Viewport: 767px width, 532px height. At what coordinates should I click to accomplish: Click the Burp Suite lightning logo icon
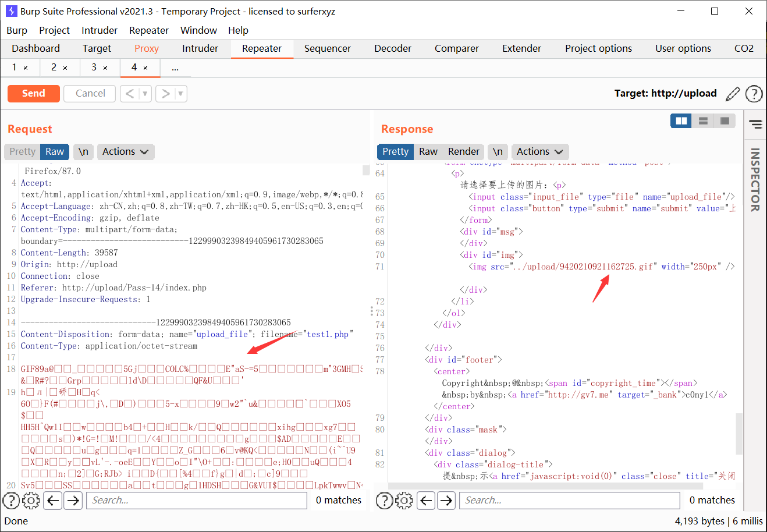[11, 11]
